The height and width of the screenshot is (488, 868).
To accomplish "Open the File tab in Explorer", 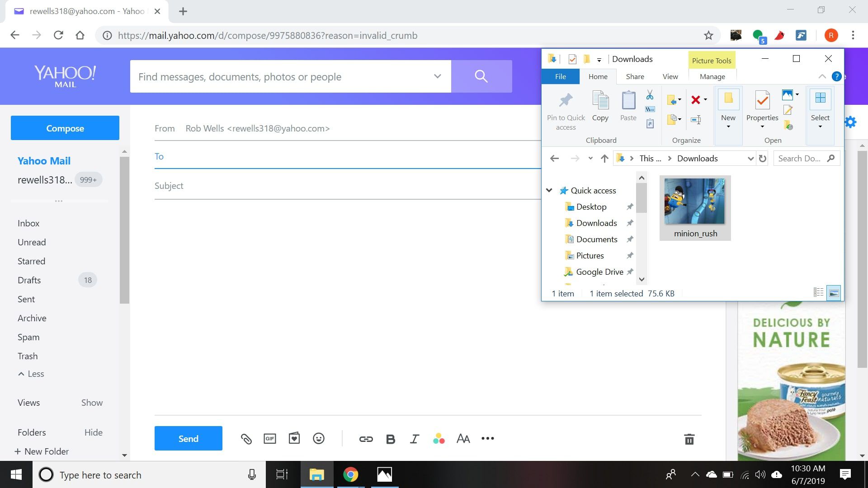I will coord(561,76).
